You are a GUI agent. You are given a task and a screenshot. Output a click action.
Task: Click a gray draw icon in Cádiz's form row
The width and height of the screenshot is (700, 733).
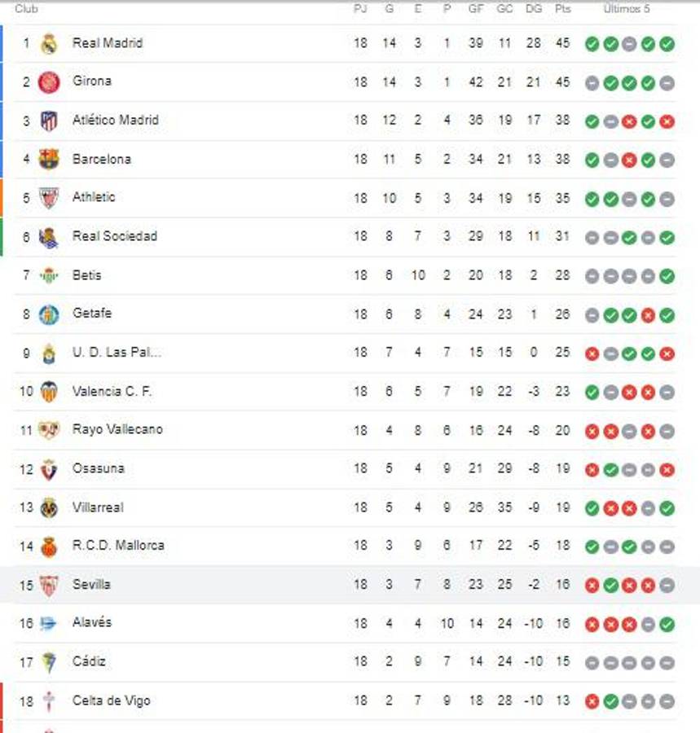(593, 662)
